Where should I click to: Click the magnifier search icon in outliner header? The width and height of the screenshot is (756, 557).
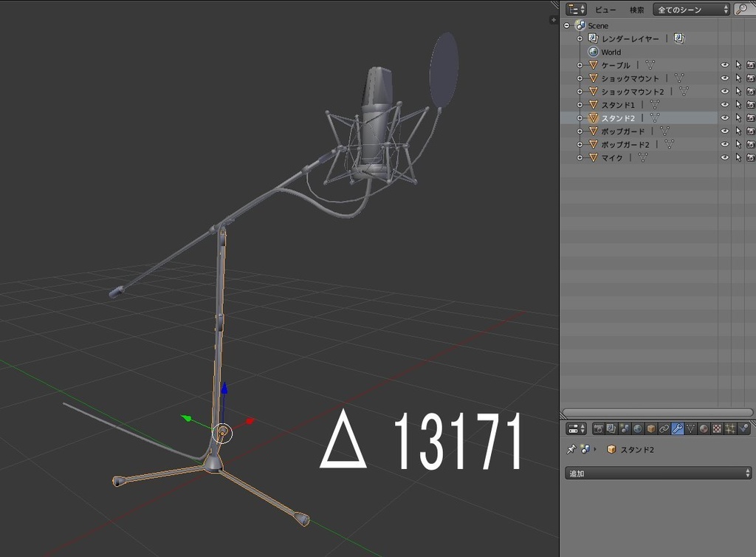743,9
